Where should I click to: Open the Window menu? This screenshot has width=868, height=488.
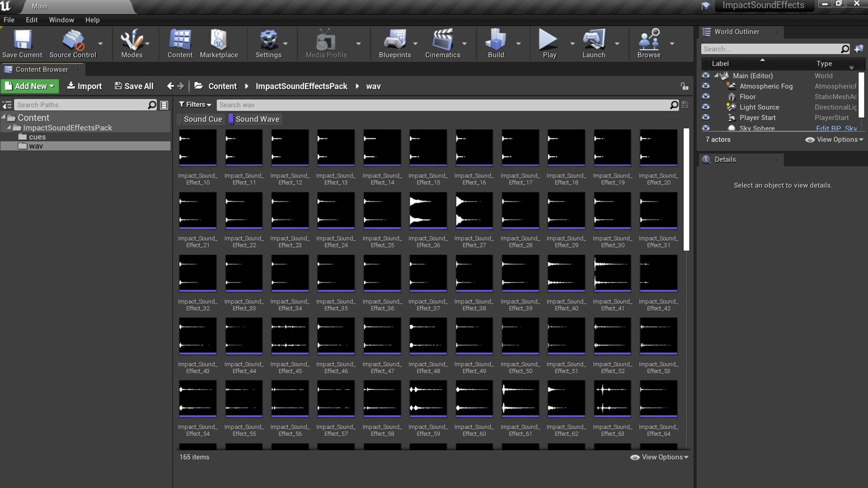(61, 20)
